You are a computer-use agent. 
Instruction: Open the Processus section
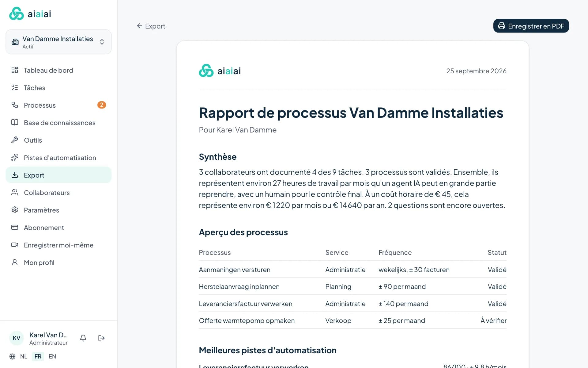[58, 105]
